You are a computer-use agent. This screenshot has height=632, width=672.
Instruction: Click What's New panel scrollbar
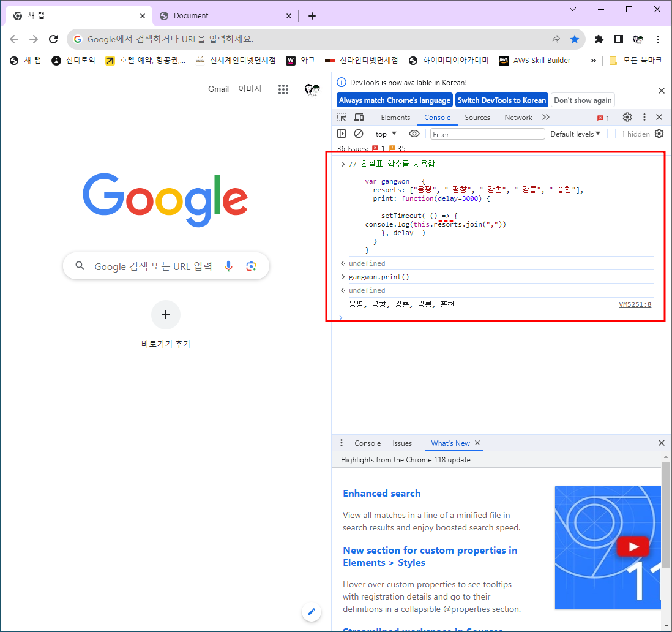tap(665, 514)
